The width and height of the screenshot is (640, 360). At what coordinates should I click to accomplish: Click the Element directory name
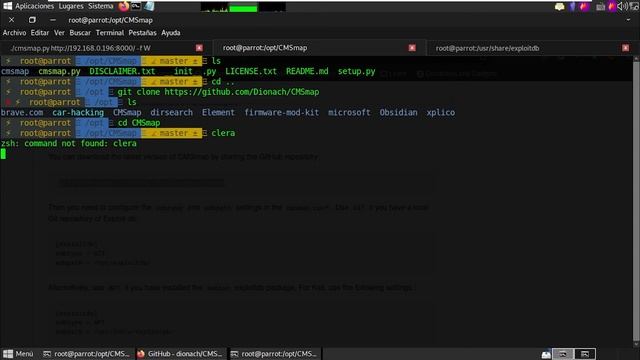coord(218,113)
